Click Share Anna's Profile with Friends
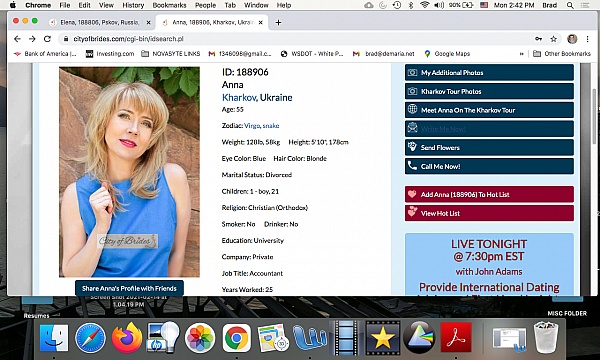600x360 pixels. tap(129, 288)
